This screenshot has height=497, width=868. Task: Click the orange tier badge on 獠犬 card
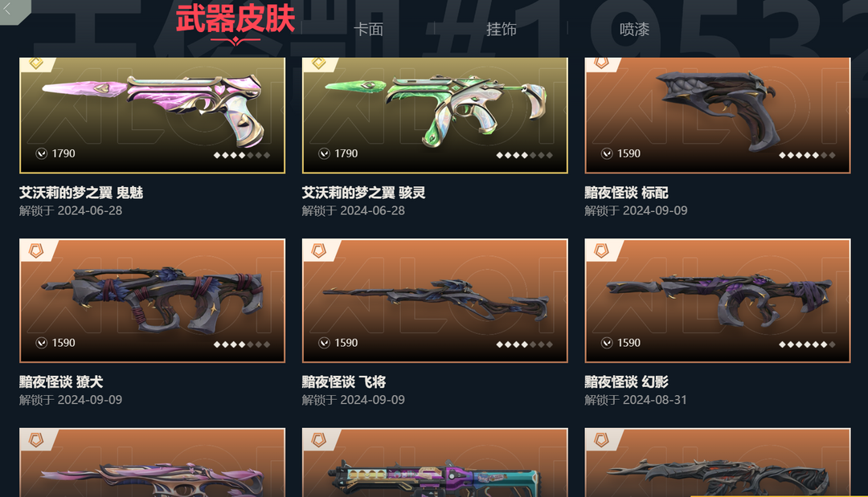(x=36, y=251)
